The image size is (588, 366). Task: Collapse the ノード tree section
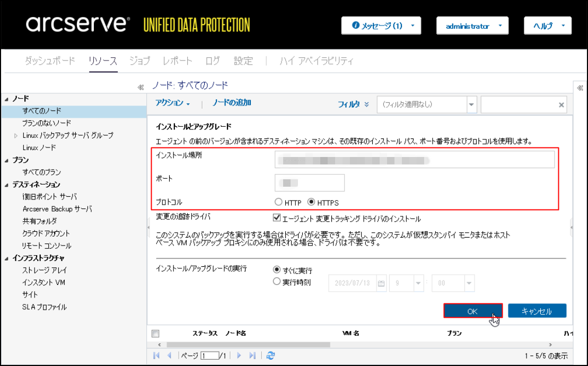[x=6, y=99]
